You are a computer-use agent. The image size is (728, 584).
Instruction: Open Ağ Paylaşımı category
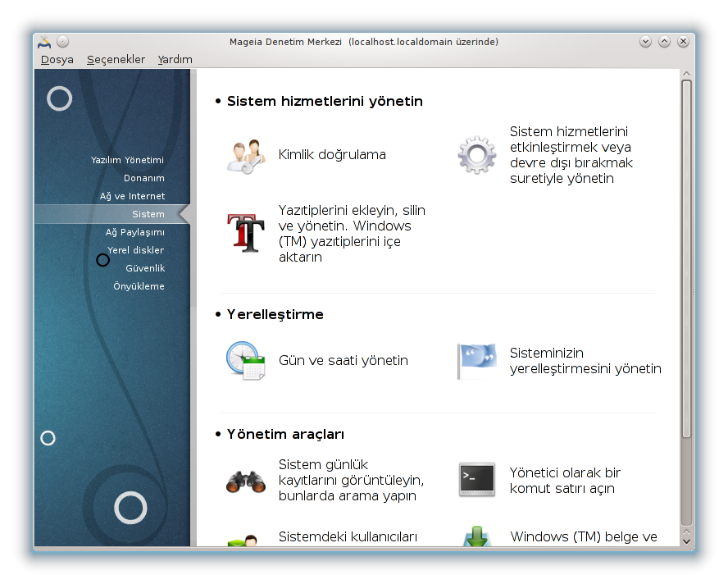click(135, 232)
